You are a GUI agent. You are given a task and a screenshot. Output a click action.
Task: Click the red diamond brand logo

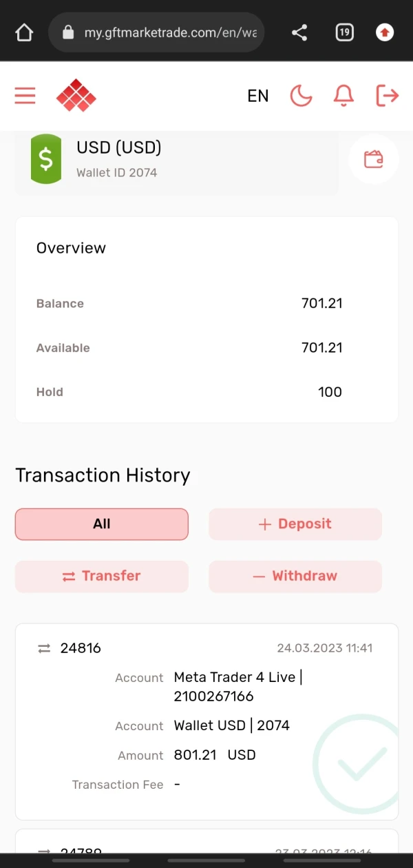click(76, 96)
